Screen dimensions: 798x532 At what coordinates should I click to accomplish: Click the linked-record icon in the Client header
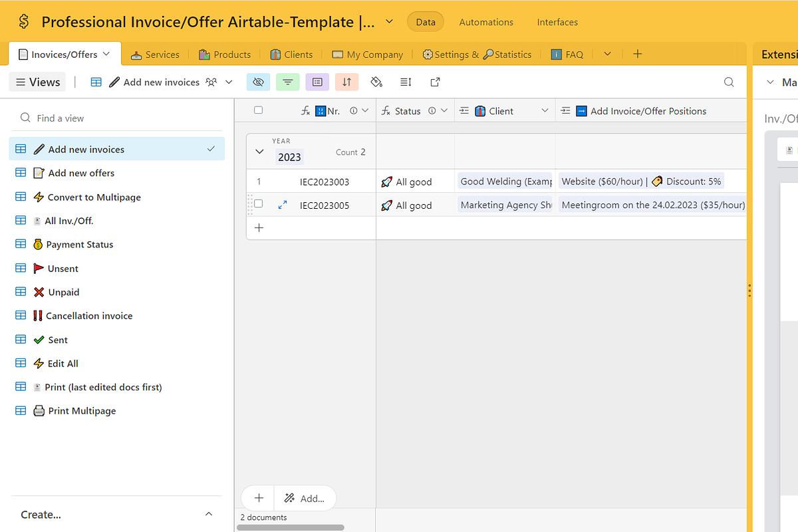(464, 111)
